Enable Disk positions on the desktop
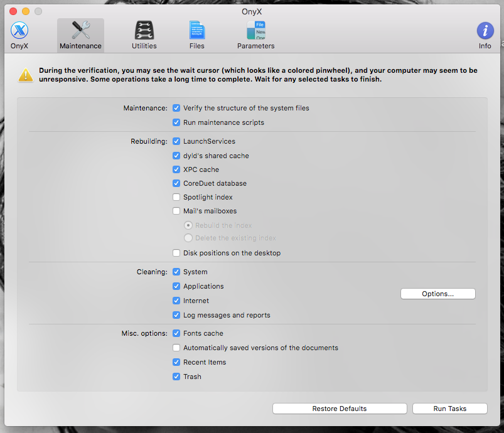The width and height of the screenshot is (504, 433). click(176, 253)
